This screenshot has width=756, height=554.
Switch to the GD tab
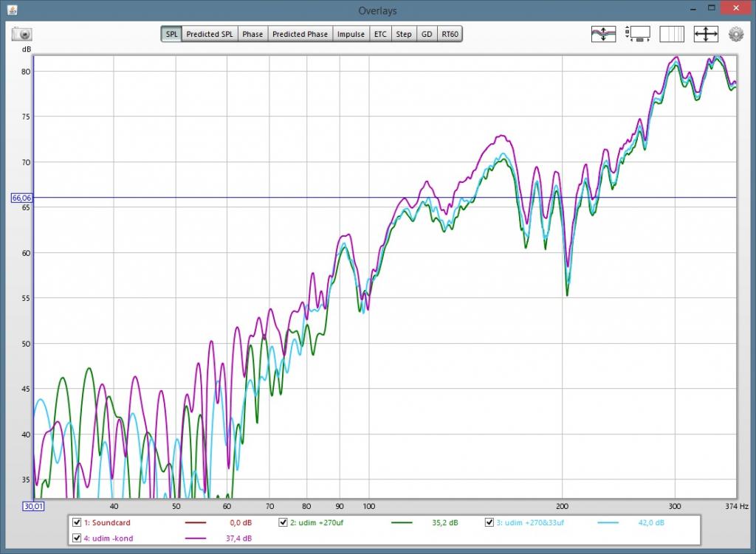(427, 34)
